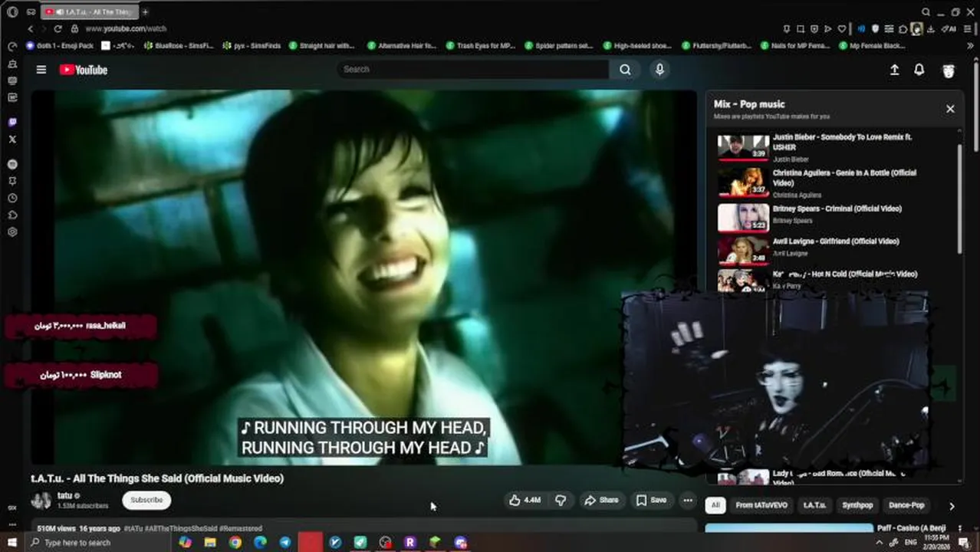Start voice search with the microphone icon
The height and width of the screenshot is (552, 980).
pyautogui.click(x=659, y=69)
